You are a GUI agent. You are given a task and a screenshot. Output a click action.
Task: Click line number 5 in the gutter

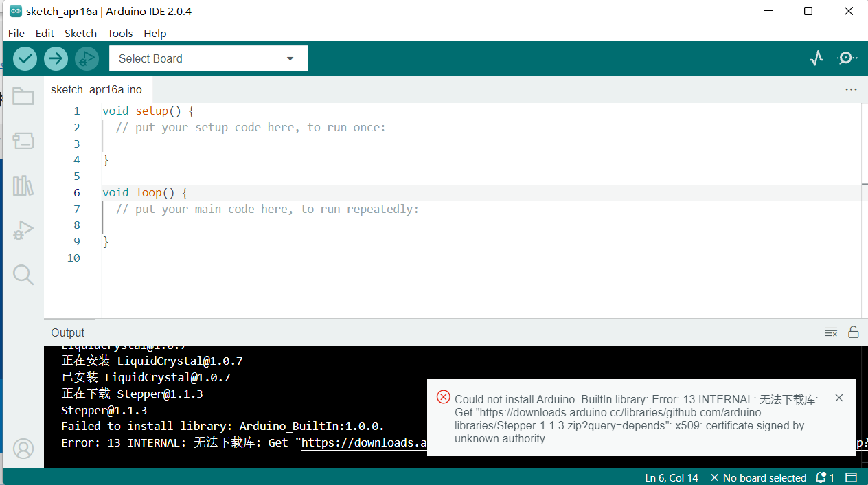tap(76, 176)
